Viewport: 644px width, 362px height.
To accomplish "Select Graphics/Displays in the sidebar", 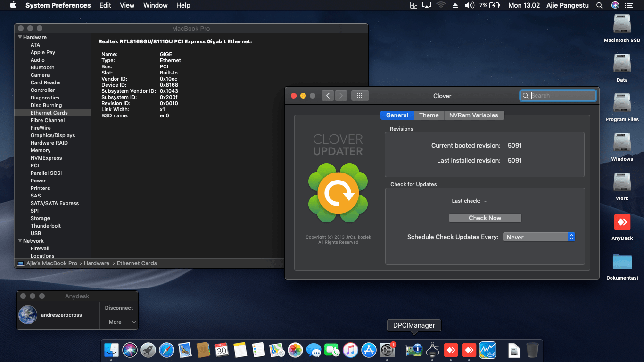I will tap(53, 135).
